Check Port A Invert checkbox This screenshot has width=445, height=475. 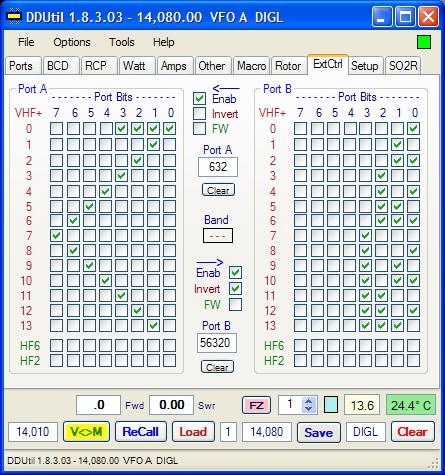[199, 114]
